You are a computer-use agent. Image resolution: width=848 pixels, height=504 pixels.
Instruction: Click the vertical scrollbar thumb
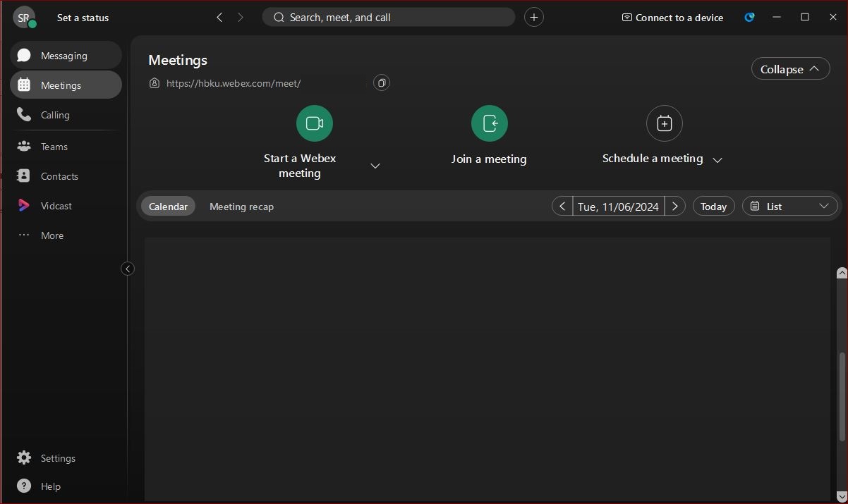(841, 395)
